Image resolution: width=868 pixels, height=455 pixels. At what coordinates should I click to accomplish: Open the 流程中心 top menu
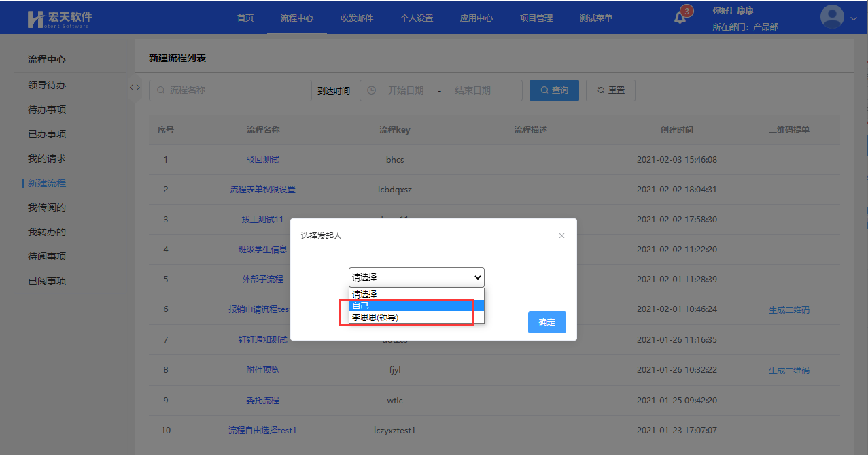click(297, 18)
